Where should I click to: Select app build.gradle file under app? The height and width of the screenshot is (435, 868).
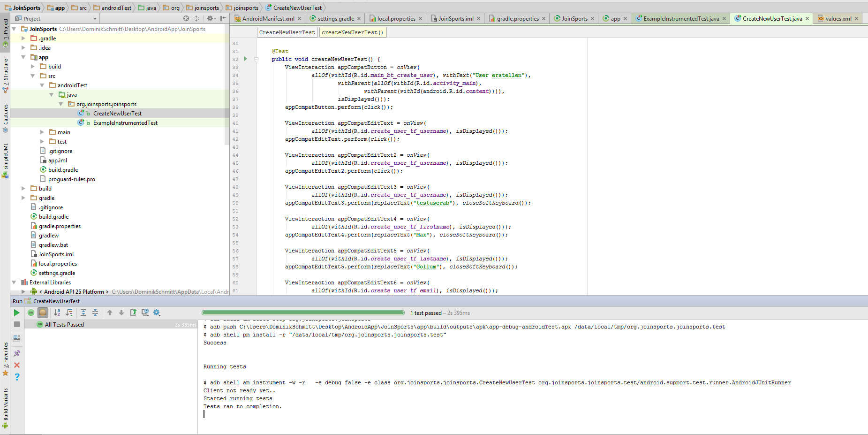63,170
